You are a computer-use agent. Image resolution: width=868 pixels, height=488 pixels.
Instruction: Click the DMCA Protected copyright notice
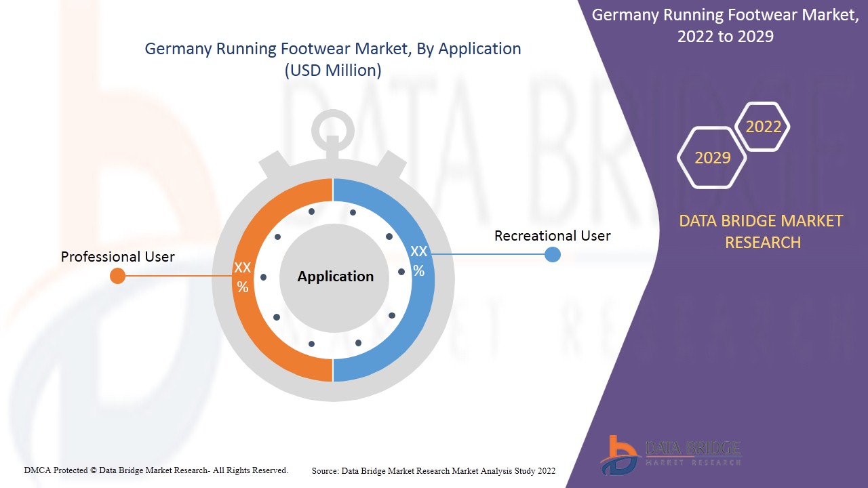[x=156, y=470]
